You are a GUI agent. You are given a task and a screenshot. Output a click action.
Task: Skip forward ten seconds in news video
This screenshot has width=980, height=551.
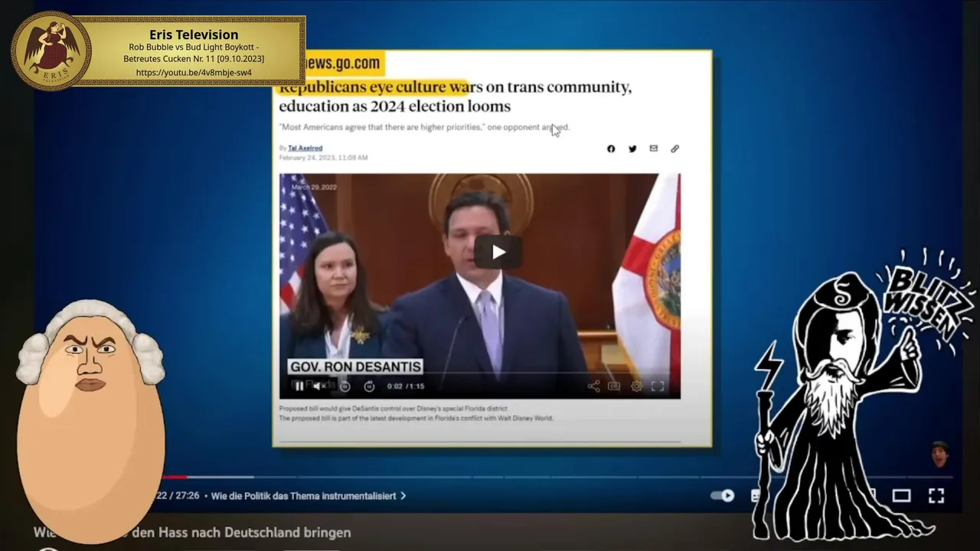369,386
